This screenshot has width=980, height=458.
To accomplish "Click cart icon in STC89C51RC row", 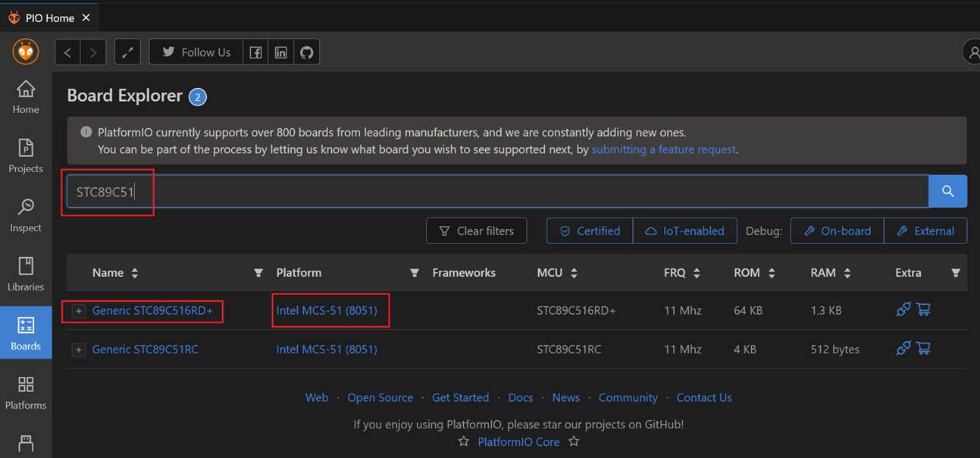I will click(923, 348).
